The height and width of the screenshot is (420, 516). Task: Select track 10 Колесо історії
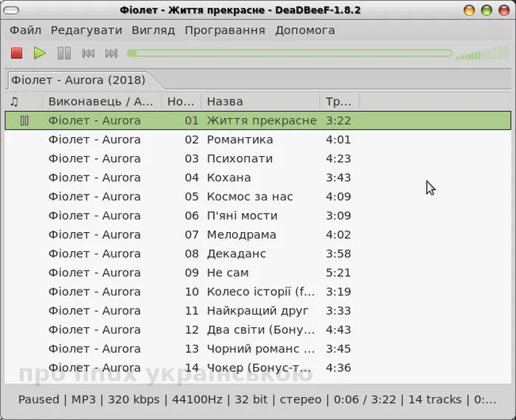pos(258,292)
